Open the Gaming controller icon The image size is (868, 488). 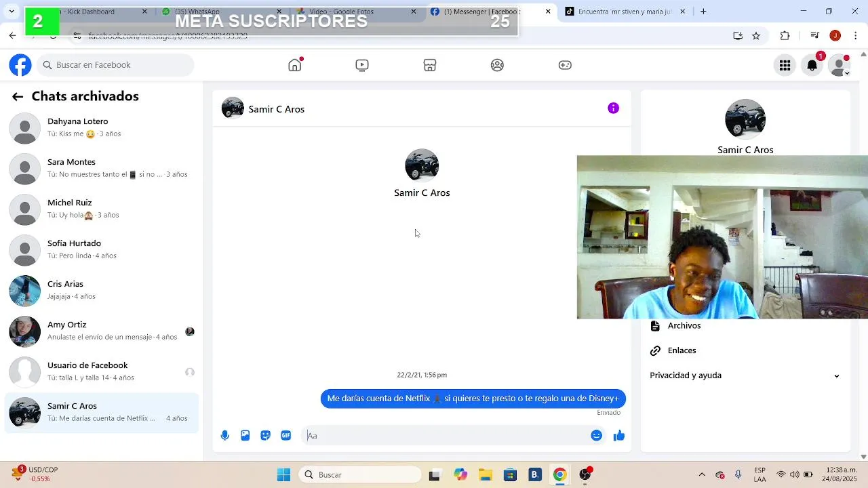click(565, 65)
